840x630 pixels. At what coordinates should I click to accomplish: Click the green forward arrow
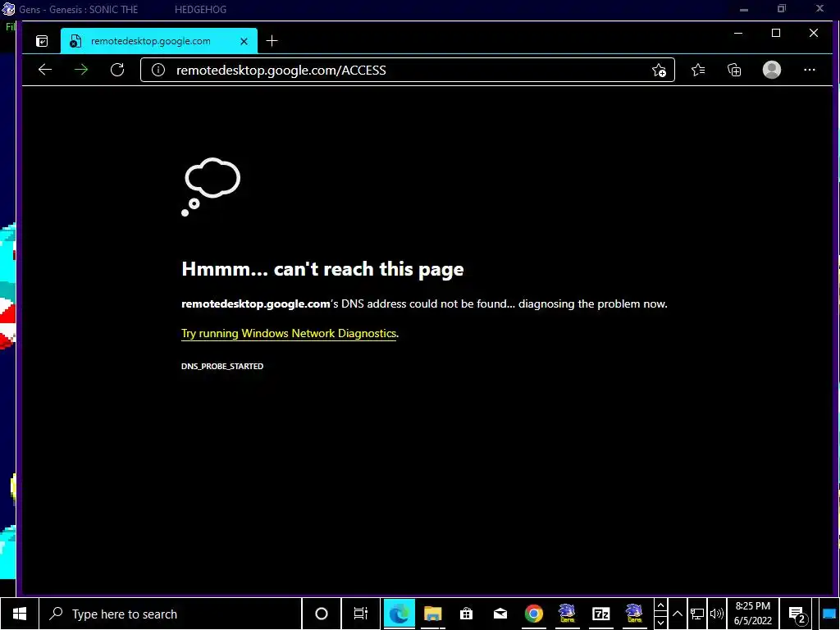(81, 70)
